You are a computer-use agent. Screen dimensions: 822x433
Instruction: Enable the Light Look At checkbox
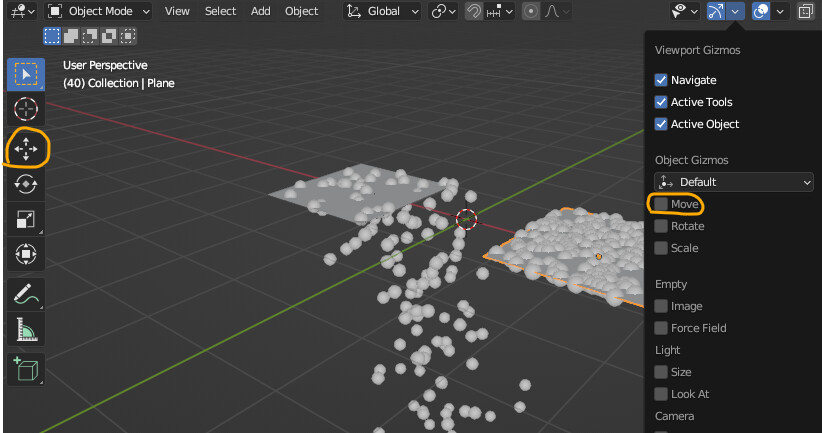[661, 394]
